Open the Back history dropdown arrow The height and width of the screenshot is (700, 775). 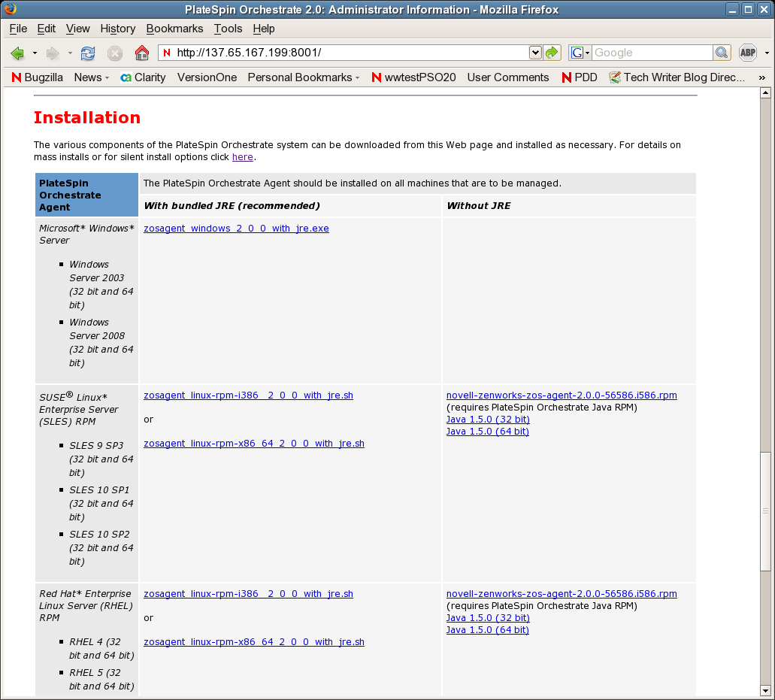[x=35, y=53]
